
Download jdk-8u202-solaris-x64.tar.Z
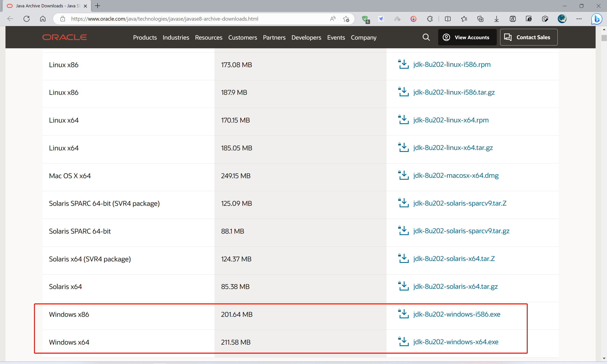(x=454, y=258)
